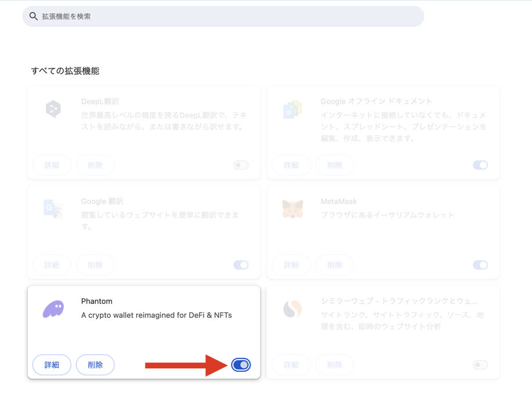Image resolution: width=532 pixels, height=405 pixels.
Task: Disable the MetaMask extension toggle
Action: click(480, 265)
